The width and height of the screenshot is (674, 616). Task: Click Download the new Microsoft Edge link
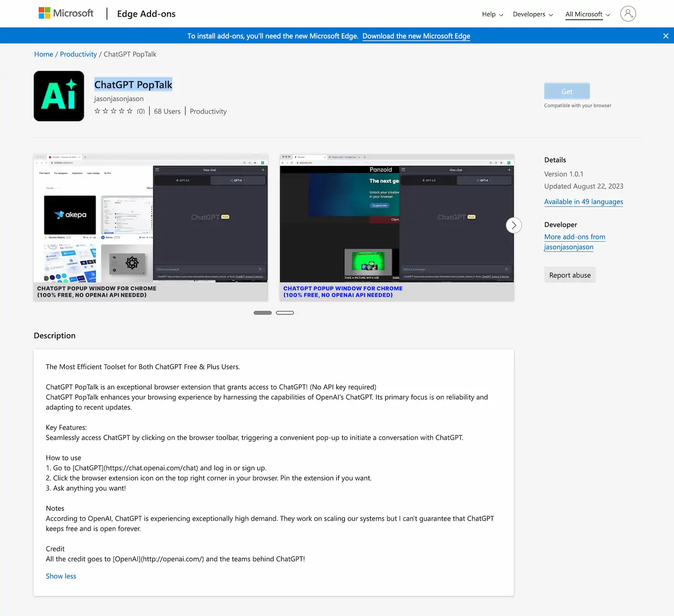[416, 36]
